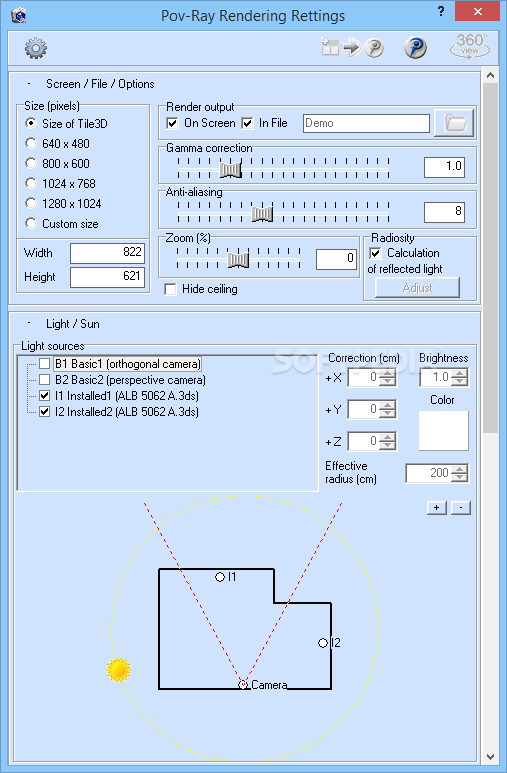Click the export to Pov-Ray arrow icon
The width and height of the screenshot is (507, 773).
pos(352,47)
